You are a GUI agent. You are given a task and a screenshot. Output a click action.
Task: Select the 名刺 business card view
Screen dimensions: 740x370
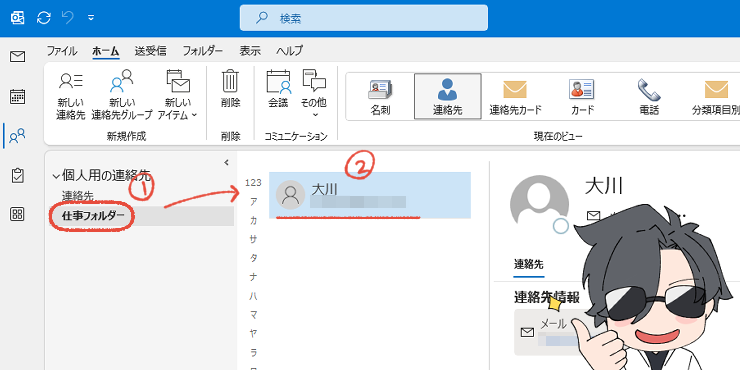click(x=380, y=96)
